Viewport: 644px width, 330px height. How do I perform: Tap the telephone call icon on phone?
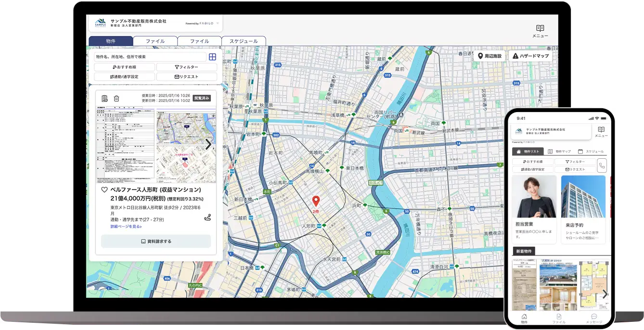click(x=602, y=165)
